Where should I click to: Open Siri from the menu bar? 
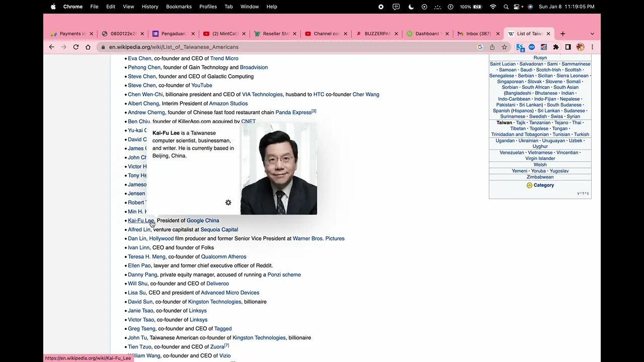pyautogui.click(x=530, y=7)
